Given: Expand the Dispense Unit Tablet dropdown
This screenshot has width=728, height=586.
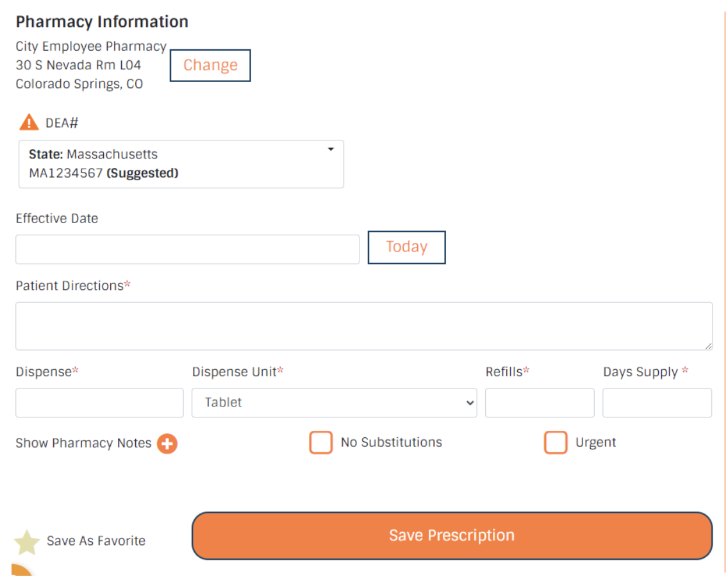Looking at the screenshot, I should point(334,403).
